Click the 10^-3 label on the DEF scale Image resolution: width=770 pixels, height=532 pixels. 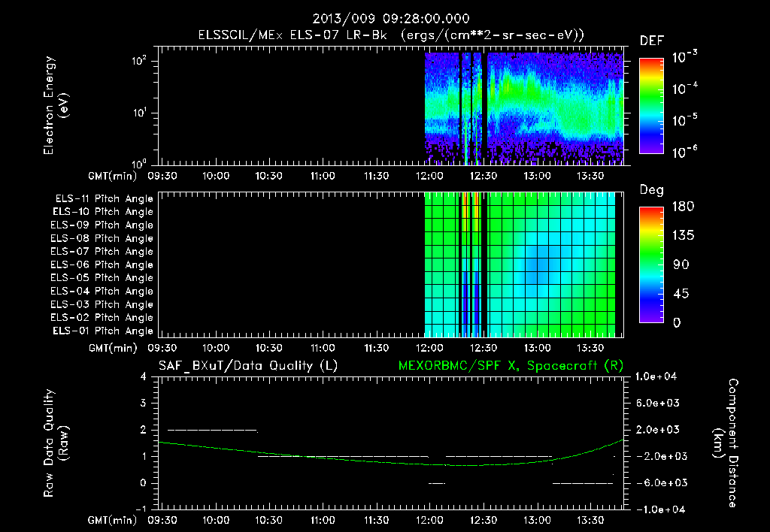click(684, 57)
